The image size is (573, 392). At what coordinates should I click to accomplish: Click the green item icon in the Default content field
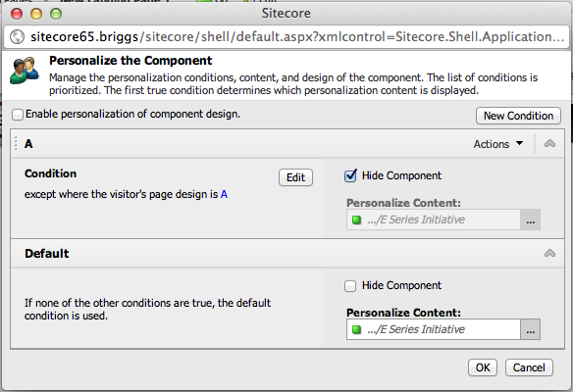356,329
